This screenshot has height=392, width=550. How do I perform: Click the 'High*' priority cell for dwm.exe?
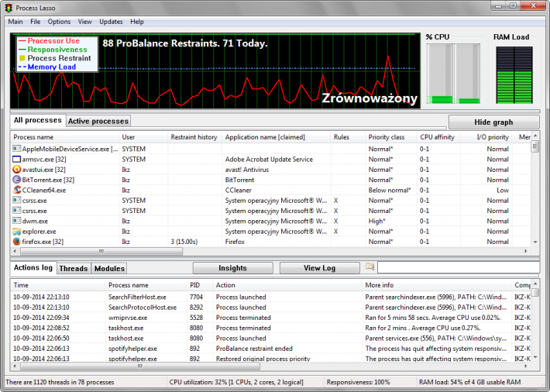click(377, 221)
